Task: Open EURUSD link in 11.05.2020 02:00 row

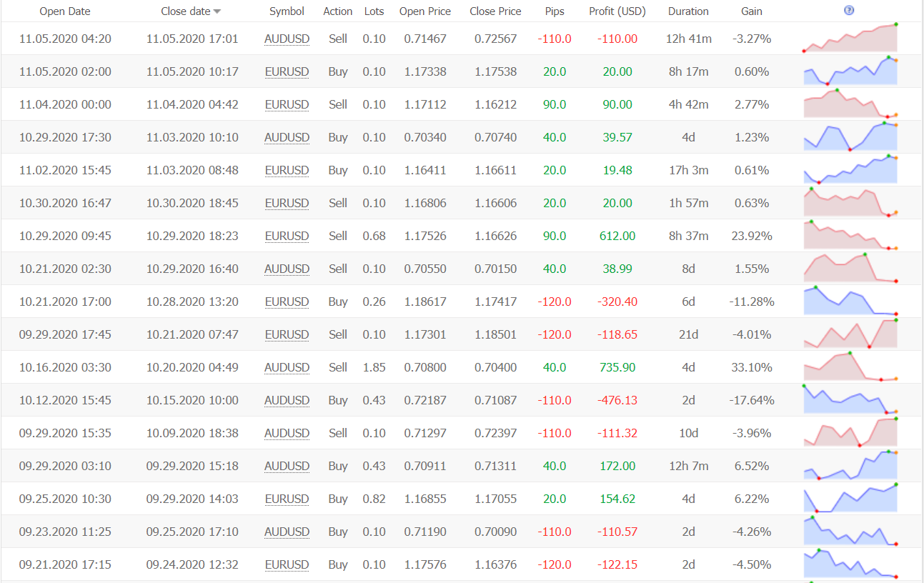Action: (x=287, y=71)
